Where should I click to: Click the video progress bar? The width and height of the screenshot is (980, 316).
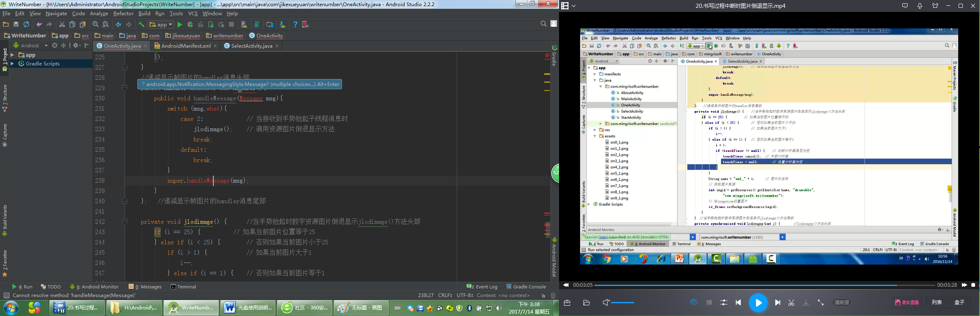click(x=765, y=285)
